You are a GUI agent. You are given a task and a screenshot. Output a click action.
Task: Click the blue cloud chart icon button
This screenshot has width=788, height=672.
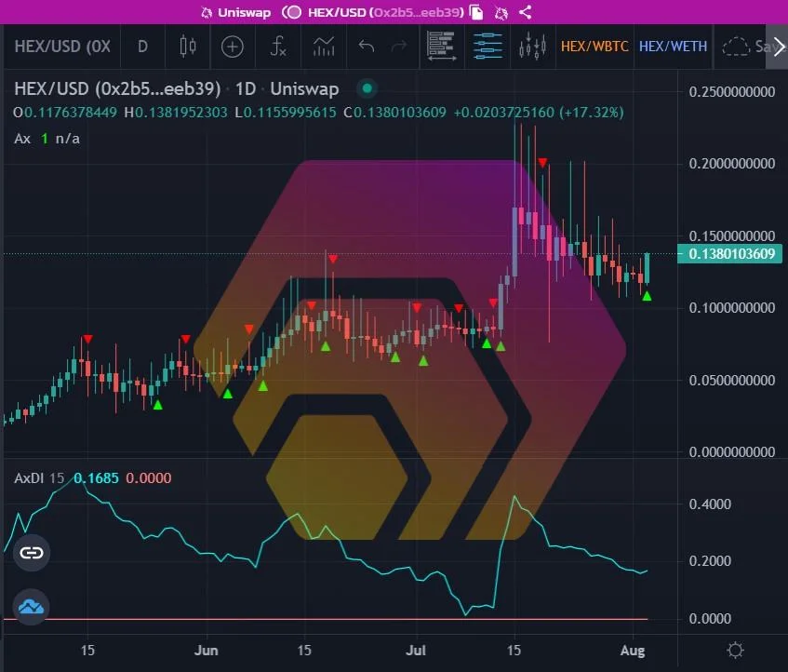pos(31,607)
